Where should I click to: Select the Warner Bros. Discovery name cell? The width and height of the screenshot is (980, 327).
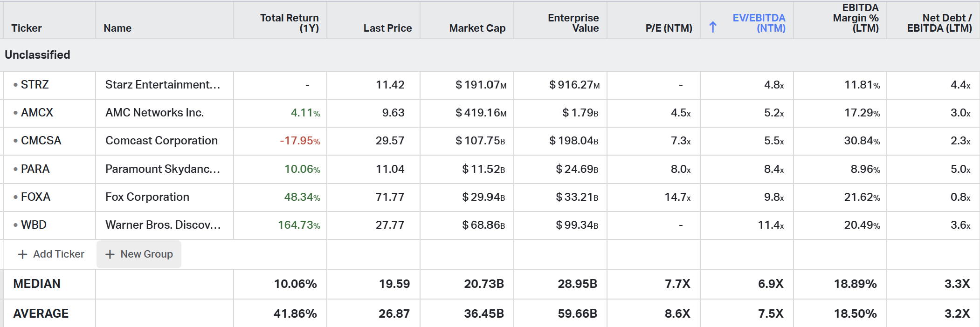[x=163, y=225]
